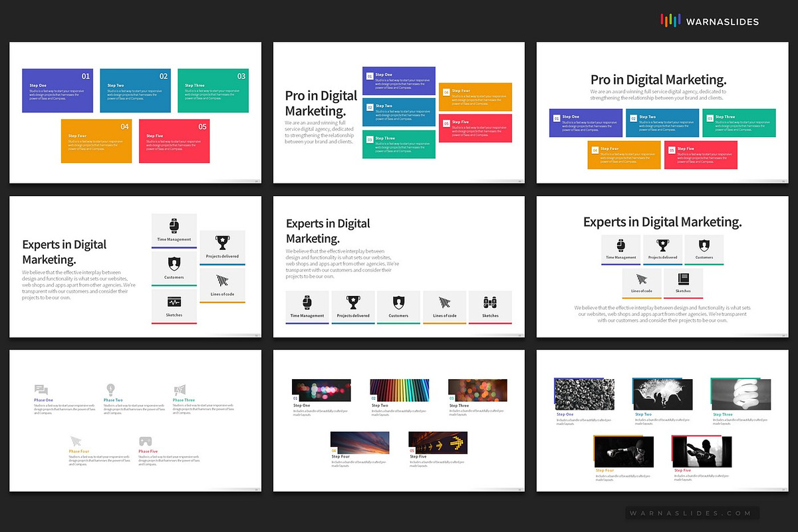The width and height of the screenshot is (798, 532).
Task: Click the green Step Three caption under light bulb photo
Action: 723,414
